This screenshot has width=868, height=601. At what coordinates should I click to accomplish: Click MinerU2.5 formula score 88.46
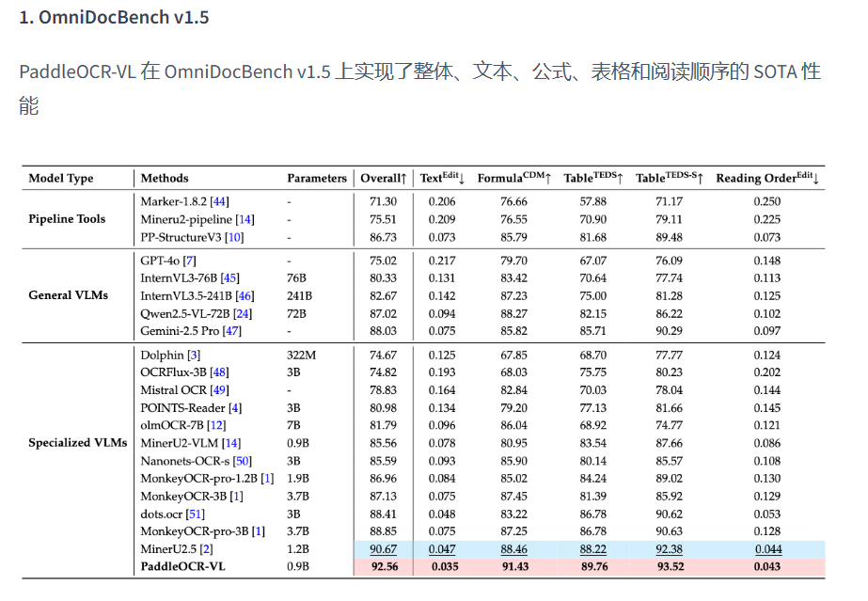click(x=513, y=549)
